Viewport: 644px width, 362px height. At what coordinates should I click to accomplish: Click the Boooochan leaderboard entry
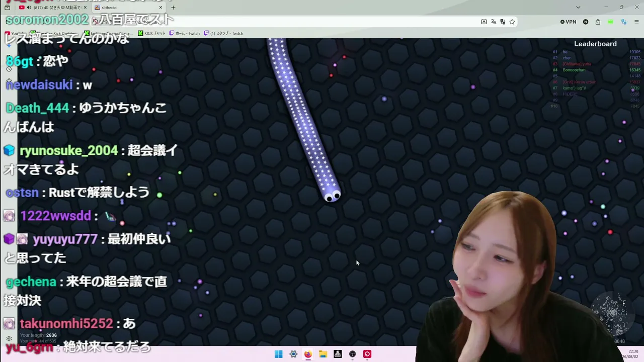pyautogui.click(x=574, y=70)
